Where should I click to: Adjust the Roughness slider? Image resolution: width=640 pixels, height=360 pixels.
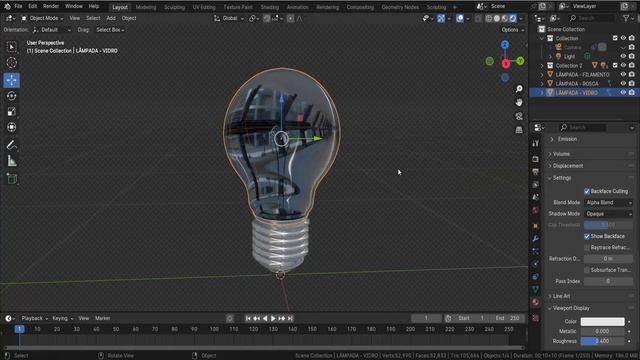click(x=602, y=341)
